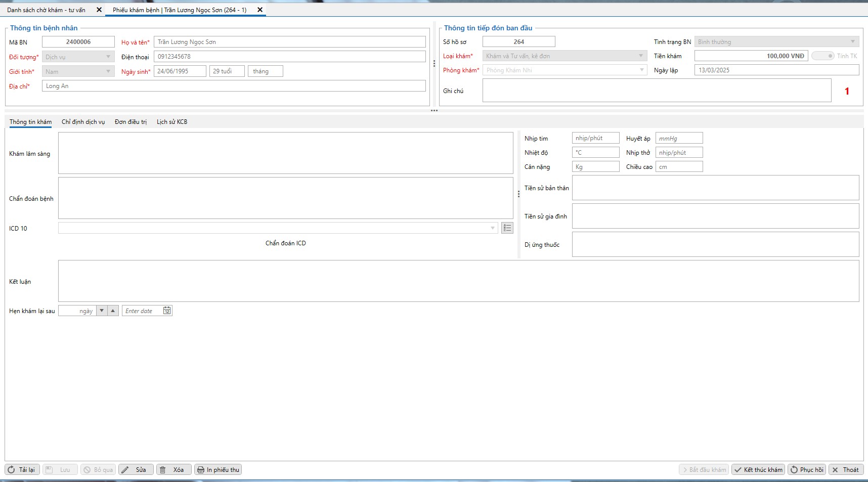Image resolution: width=868 pixels, height=482 pixels.
Task: Click the Dị ứng thuốc box
Action: [716, 244]
